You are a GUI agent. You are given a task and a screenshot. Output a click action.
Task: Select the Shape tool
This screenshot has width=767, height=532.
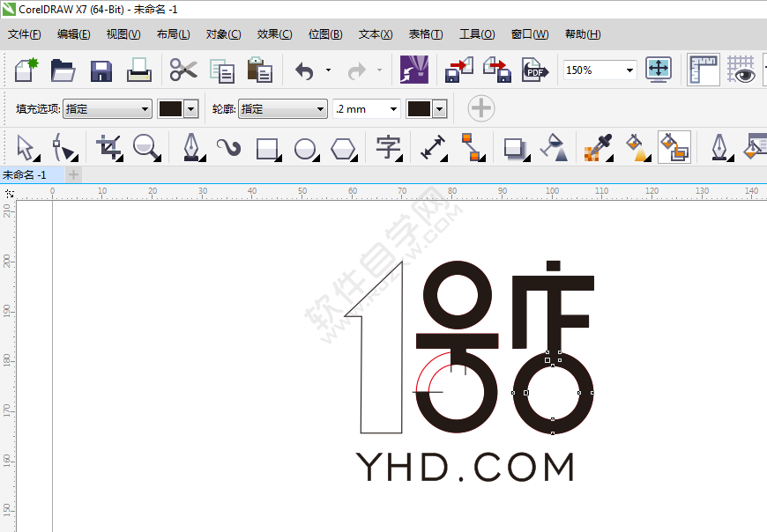point(64,148)
